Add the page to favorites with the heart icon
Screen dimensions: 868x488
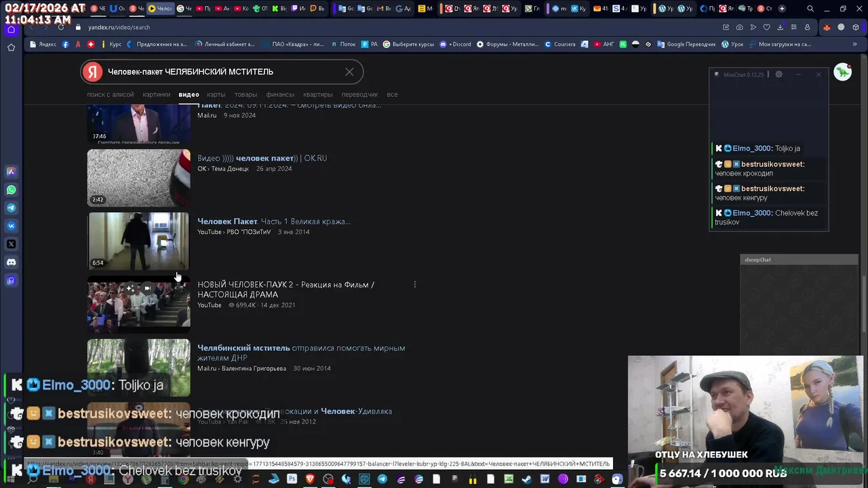(767, 27)
